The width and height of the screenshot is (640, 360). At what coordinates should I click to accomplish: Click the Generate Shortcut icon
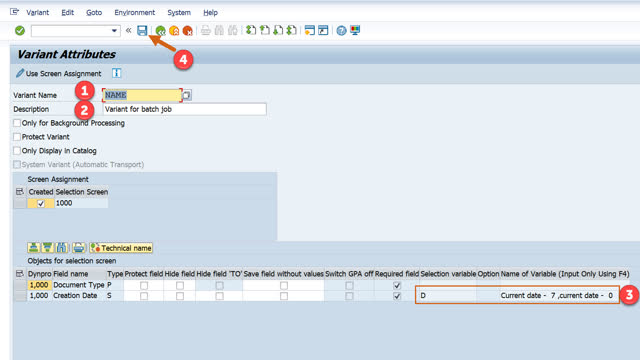coord(323,30)
